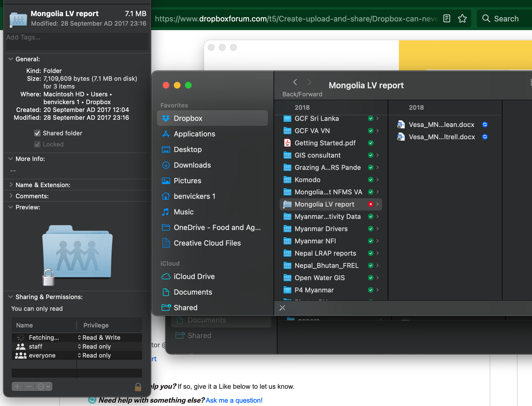
Task: Close the Finder path bar X
Action: [x=282, y=308]
